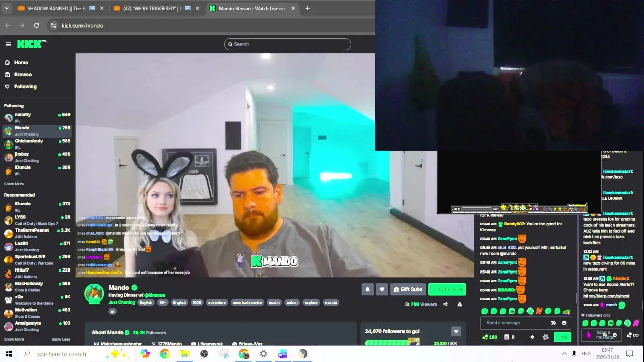Screen dimensions: 644x362
Task: Click the Mando stream video player
Action: (275, 165)
